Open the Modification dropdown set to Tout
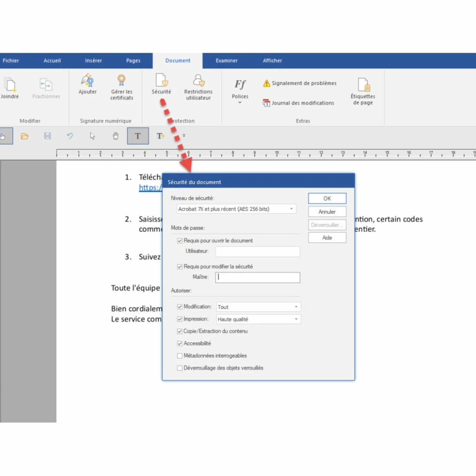The image size is (476, 476). point(258,307)
